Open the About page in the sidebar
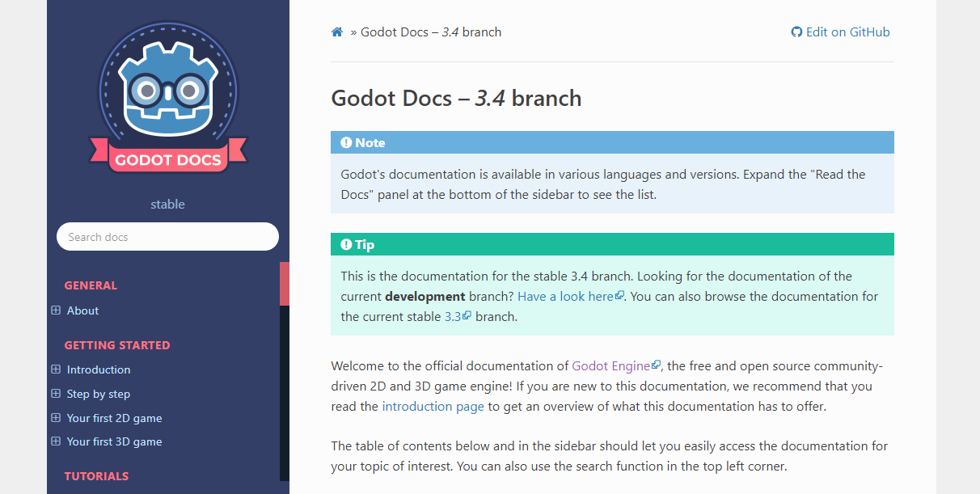Screen dimensions: 980x494 [x=82, y=310]
